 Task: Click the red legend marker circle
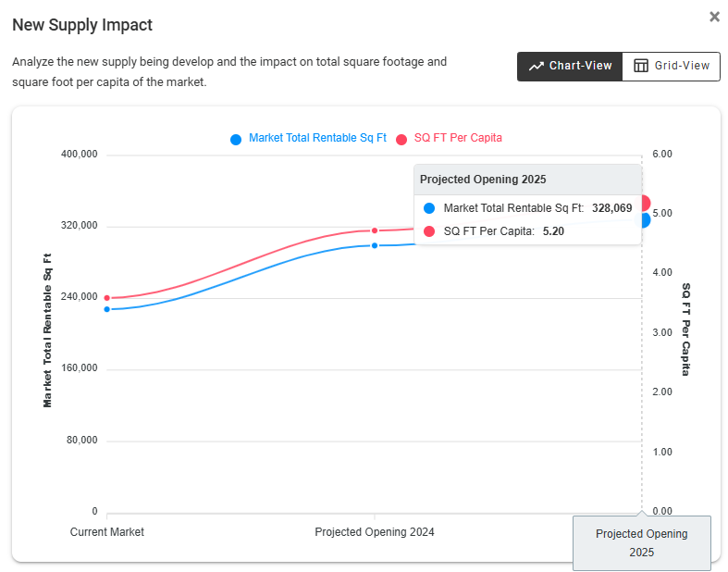pyautogui.click(x=401, y=139)
